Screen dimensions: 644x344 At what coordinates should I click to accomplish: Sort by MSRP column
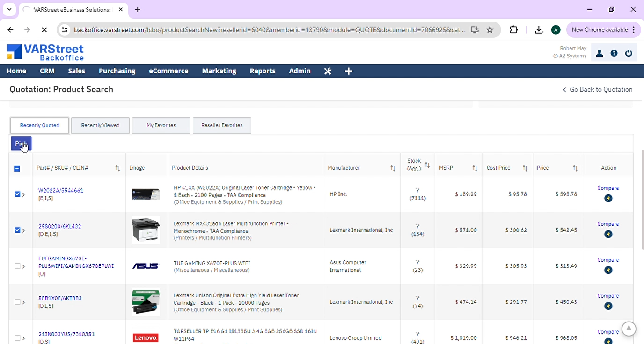pos(475,168)
